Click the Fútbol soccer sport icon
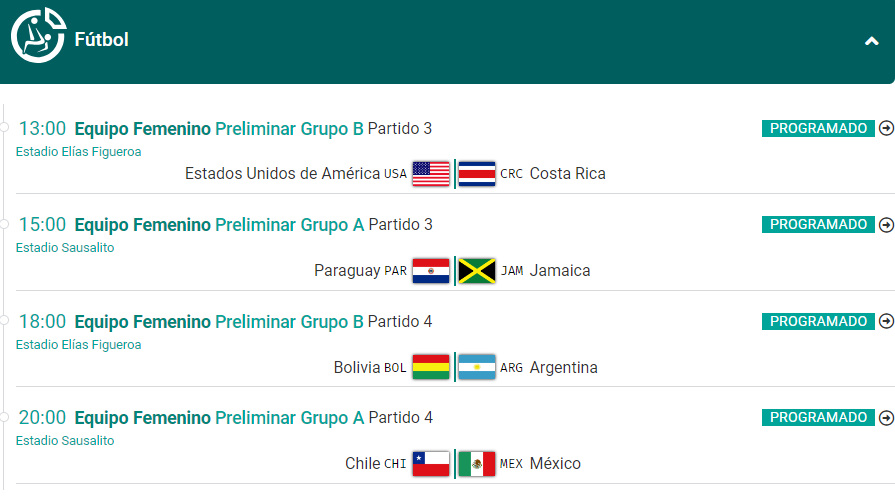895x504 pixels. tap(38, 35)
